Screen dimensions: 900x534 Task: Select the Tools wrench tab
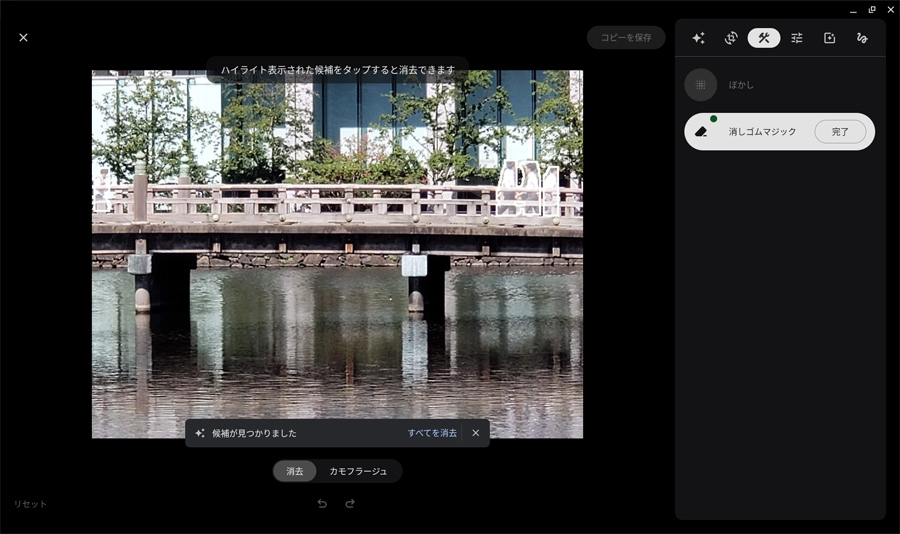pos(763,38)
